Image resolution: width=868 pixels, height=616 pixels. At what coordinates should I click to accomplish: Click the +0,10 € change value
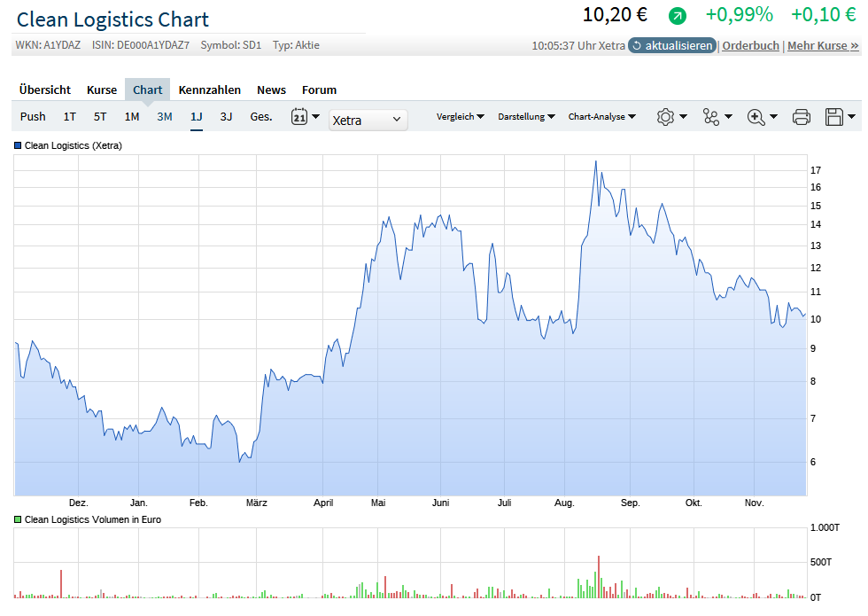coord(824,15)
